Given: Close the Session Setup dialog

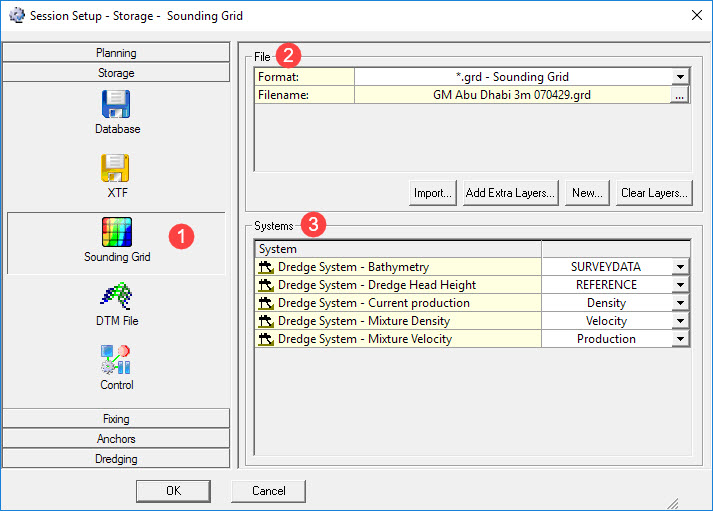Looking at the screenshot, I should coord(696,15).
